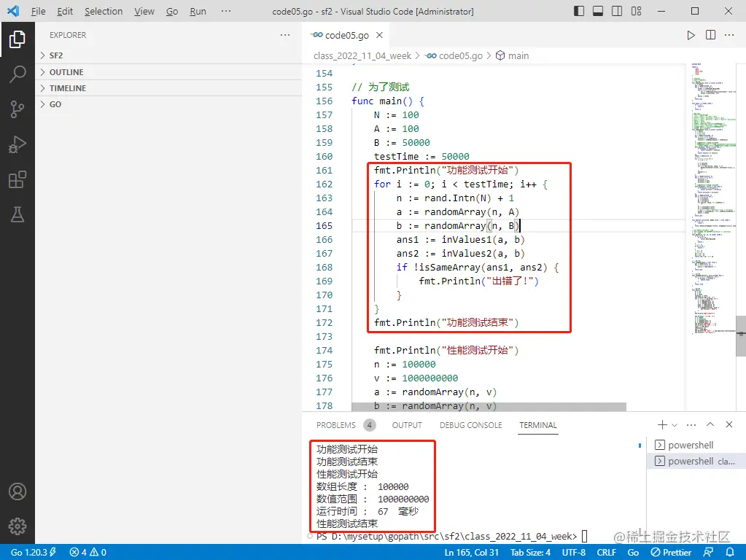Maximize the panel size chevron
The width and height of the screenshot is (746, 560).
(710, 424)
